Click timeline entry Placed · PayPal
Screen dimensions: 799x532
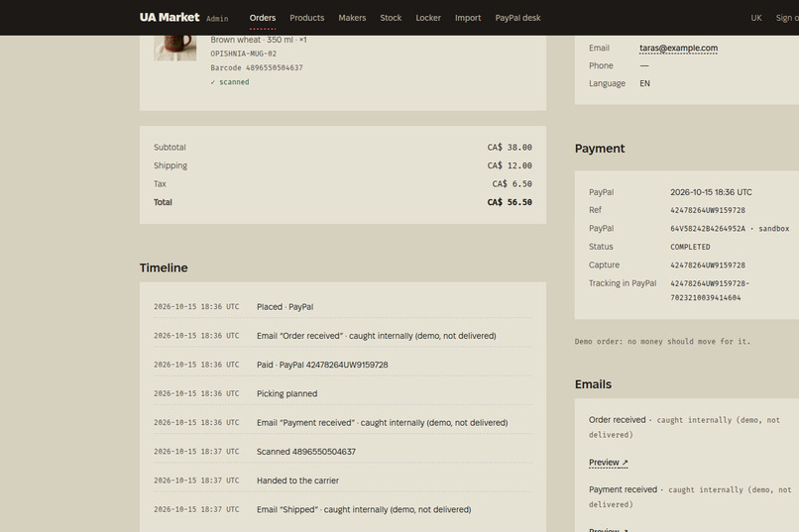pyautogui.click(x=285, y=307)
